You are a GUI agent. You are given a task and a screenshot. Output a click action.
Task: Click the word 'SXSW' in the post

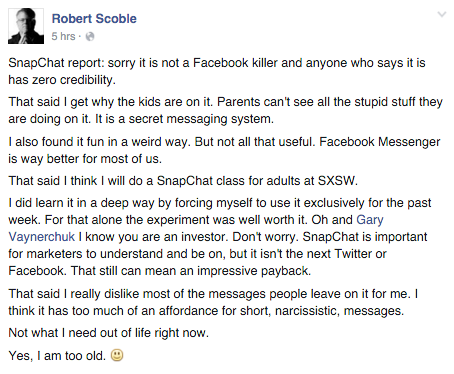(336, 181)
